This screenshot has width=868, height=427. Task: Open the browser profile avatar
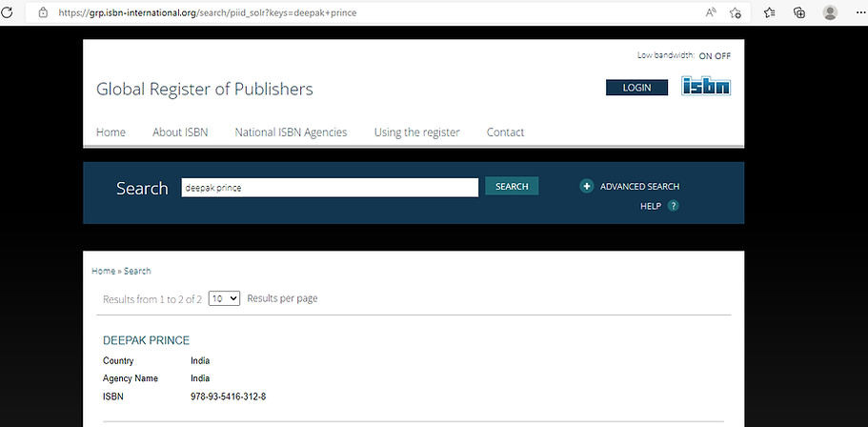point(830,12)
